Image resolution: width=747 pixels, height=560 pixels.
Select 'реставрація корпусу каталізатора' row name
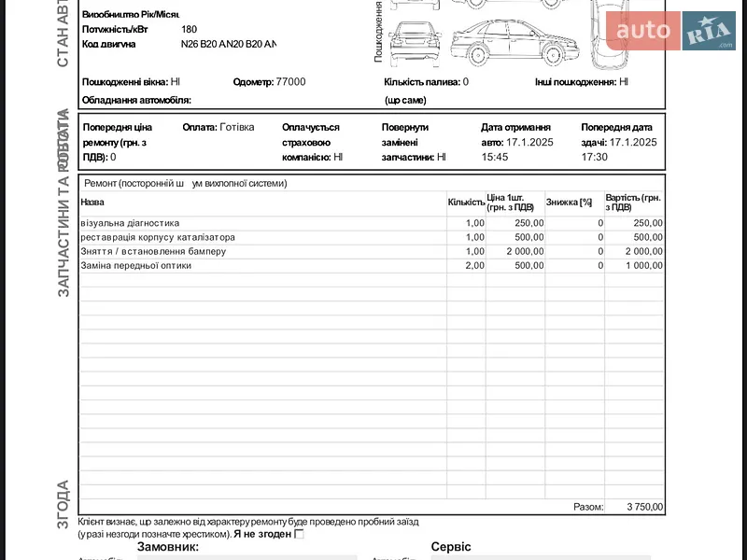pyautogui.click(x=158, y=237)
